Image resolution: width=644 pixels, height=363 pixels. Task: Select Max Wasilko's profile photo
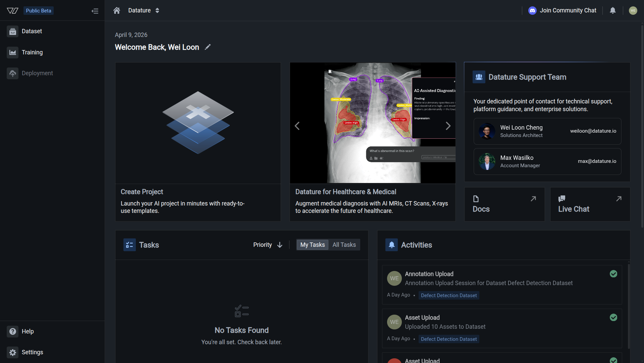[x=487, y=162]
